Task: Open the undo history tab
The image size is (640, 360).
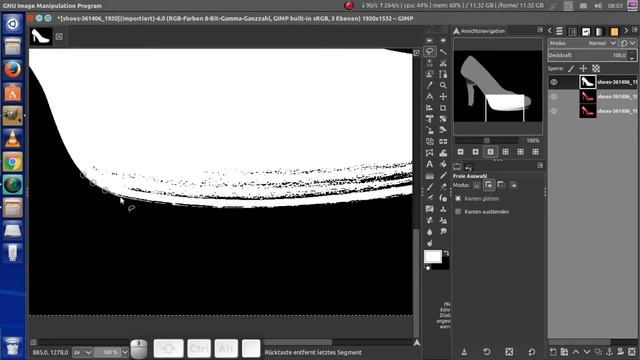Action: pos(469,167)
